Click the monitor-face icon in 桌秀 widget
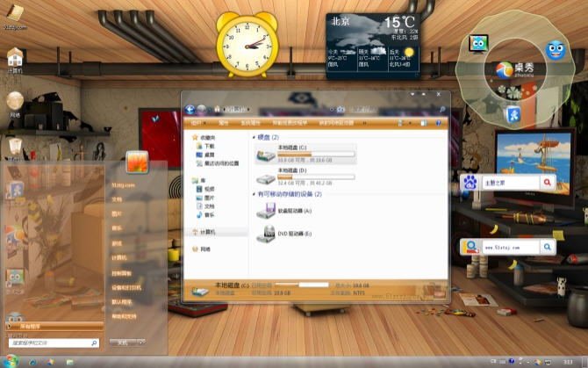The height and width of the screenshot is (368, 588). 478,44
